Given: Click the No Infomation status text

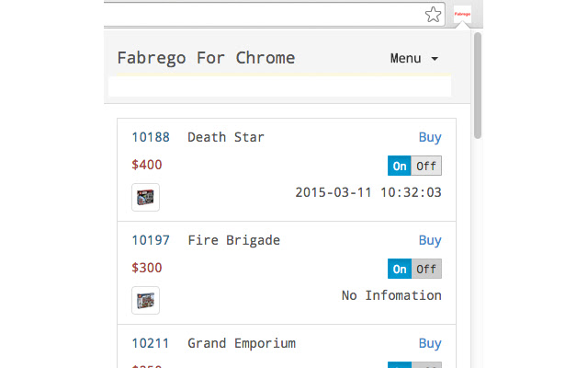Looking at the screenshot, I should [x=391, y=295].
